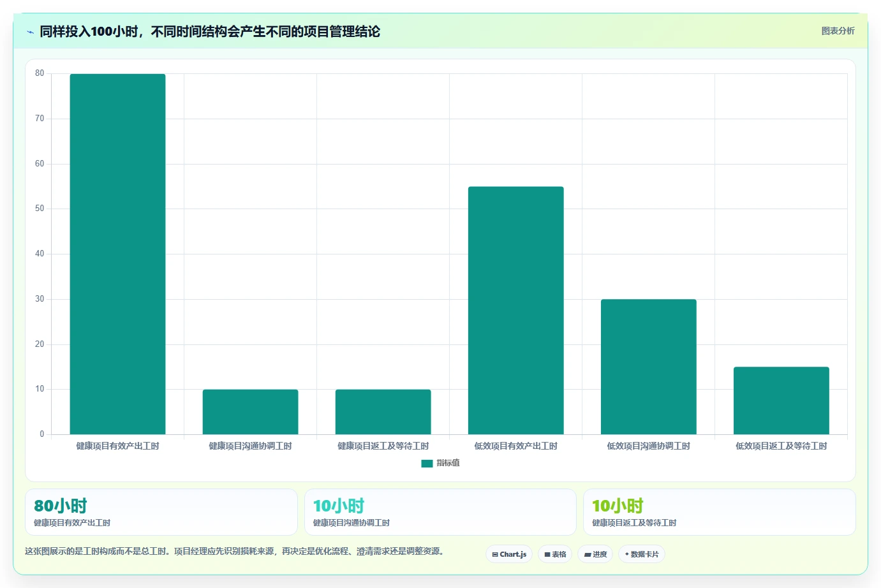This screenshot has width=881, height=588.
Task: Click y-axis value 80
Action: coord(40,73)
